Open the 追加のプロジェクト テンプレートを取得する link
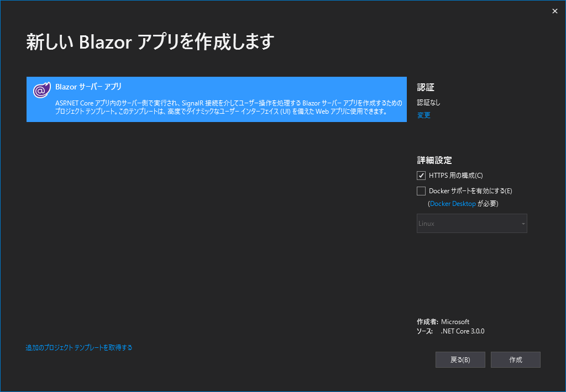566x392 pixels. coord(79,348)
